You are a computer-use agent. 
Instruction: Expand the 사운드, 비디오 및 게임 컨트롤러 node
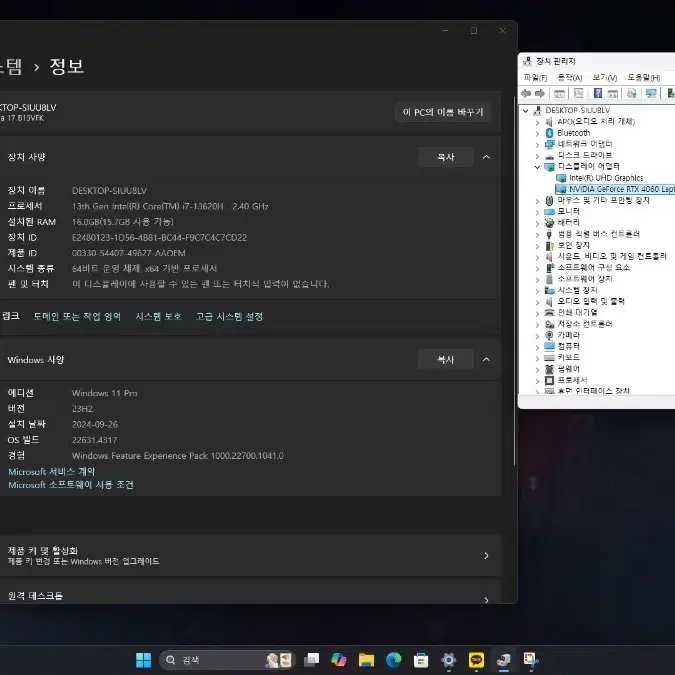point(537,257)
